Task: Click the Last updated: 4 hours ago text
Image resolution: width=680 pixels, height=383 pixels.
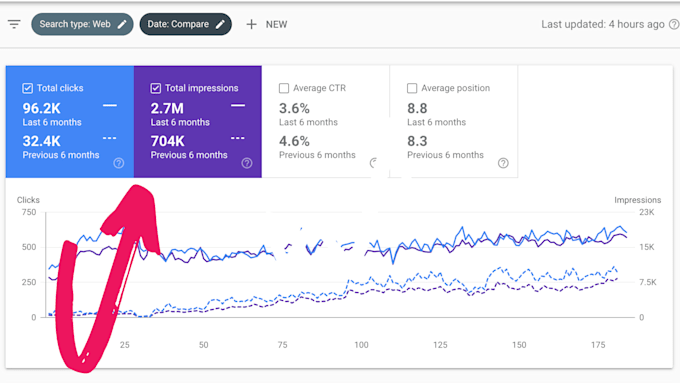Action: pos(603,24)
